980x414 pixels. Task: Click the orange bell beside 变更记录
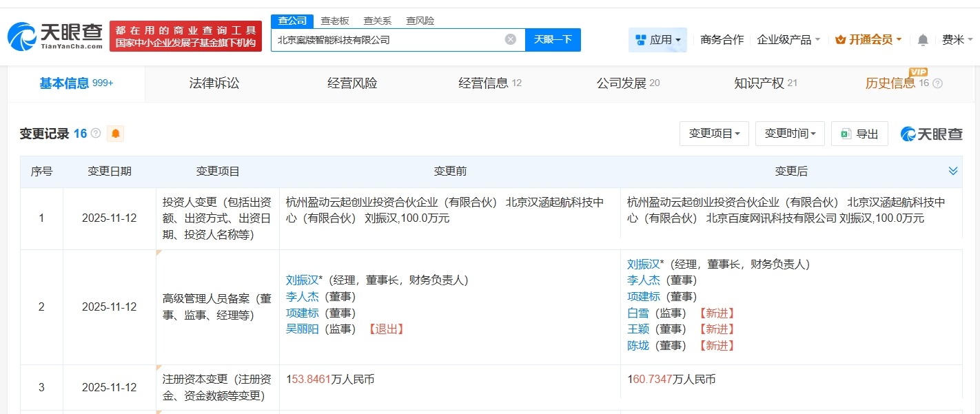pyautogui.click(x=115, y=134)
